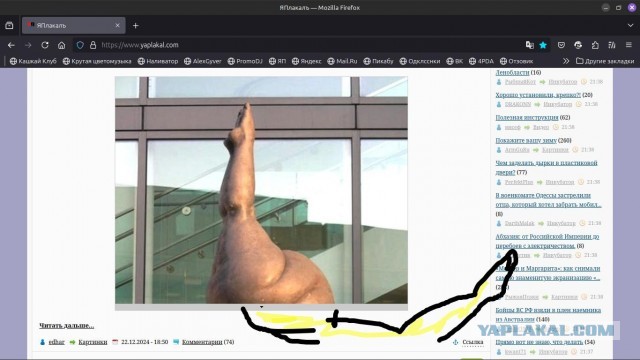Viewport: 640px width, 360px height.
Task: Open the Mail.Ru bookmark
Action: point(342,61)
